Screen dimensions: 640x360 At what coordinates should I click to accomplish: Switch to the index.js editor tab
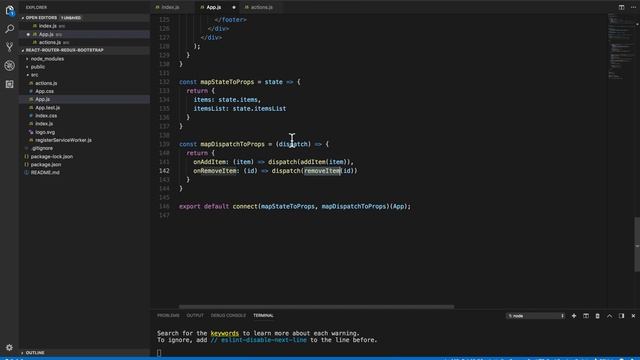[x=170, y=7]
